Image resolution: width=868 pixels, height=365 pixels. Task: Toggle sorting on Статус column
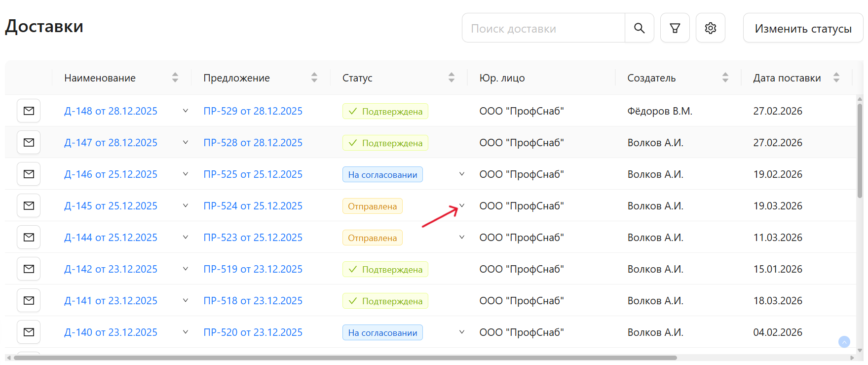[x=451, y=78]
